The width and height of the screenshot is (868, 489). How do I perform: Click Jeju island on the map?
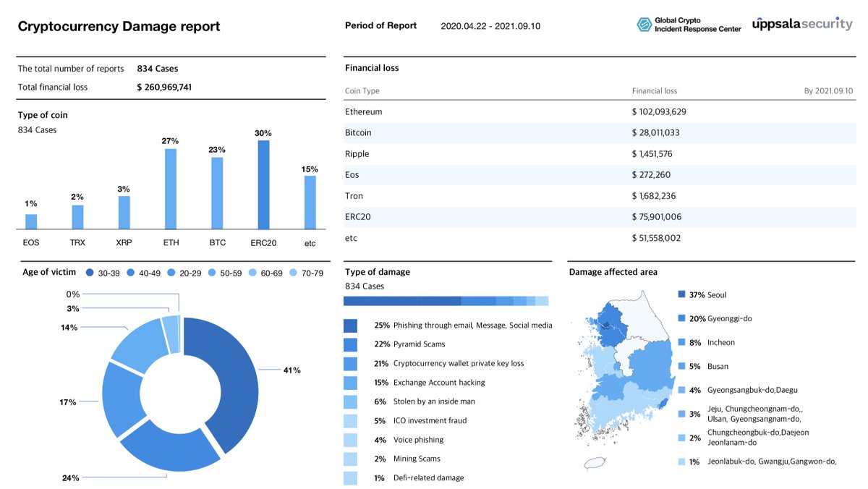pyautogui.click(x=594, y=463)
